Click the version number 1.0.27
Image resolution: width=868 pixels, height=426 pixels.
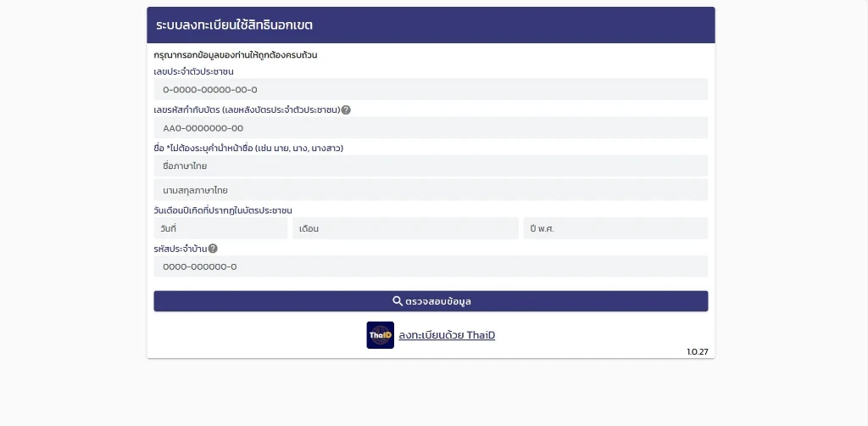coord(697,351)
